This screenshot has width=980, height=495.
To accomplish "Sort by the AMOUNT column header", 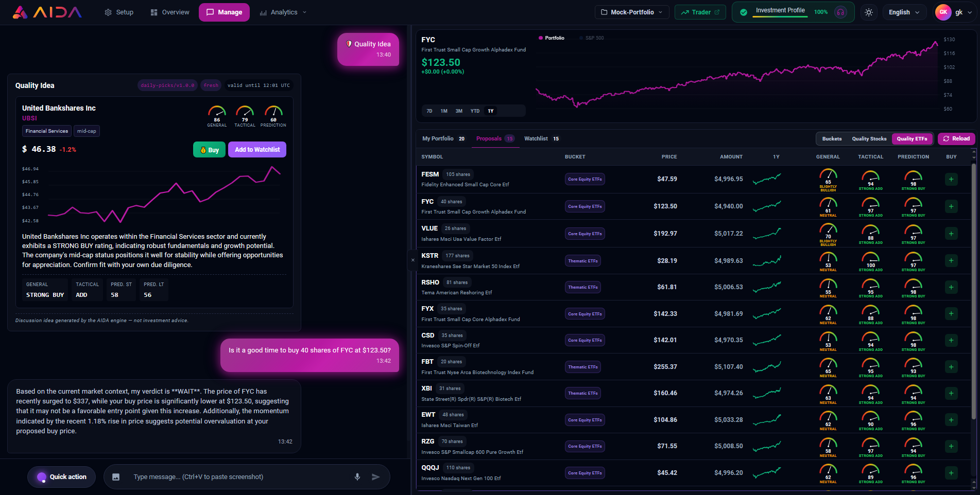I will (731, 157).
